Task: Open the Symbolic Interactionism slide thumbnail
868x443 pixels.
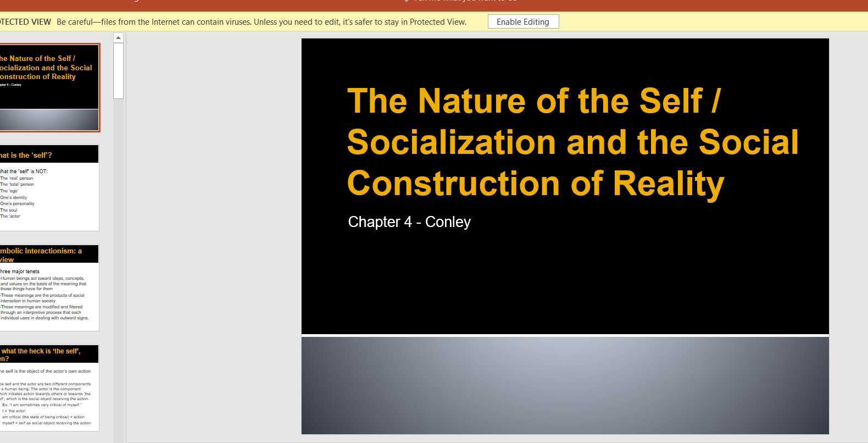Action: [49, 288]
